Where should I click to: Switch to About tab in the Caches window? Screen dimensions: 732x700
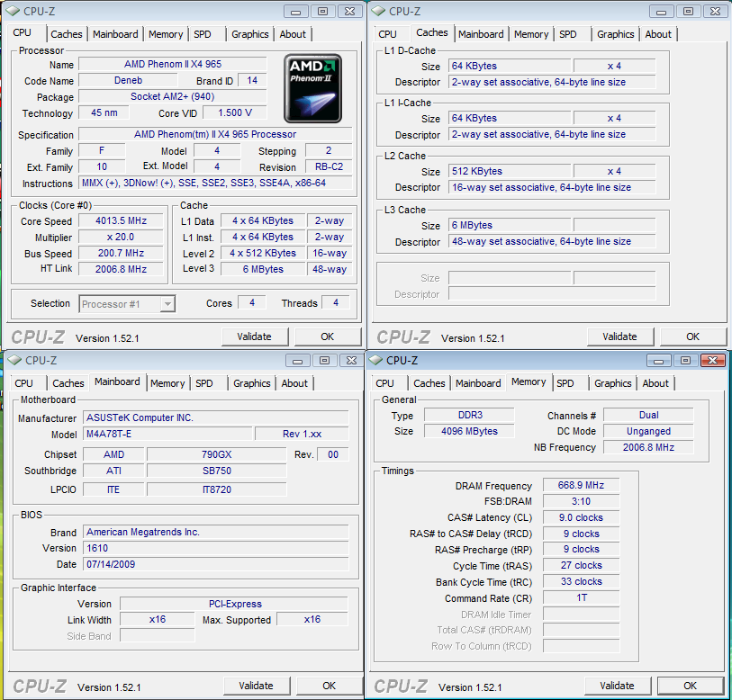658,34
